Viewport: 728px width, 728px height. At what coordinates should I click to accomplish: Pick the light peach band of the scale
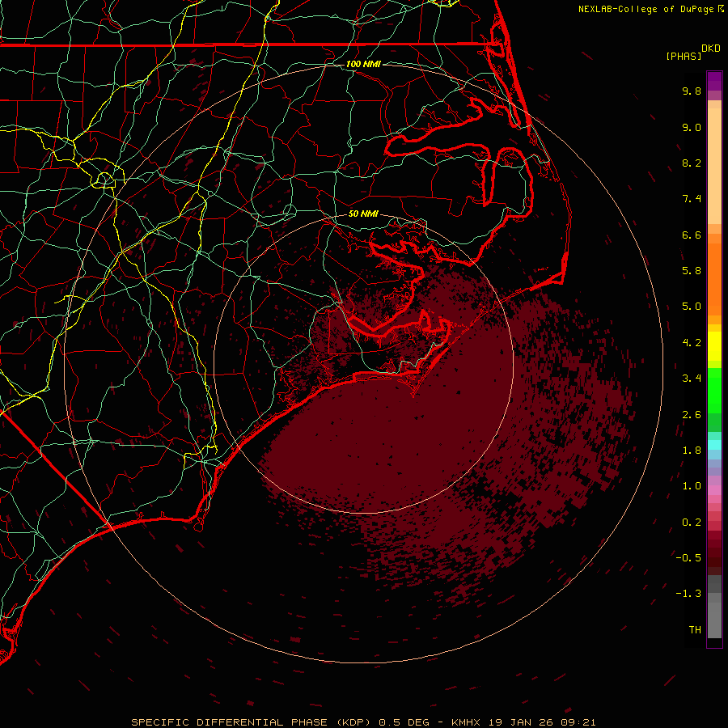click(714, 166)
